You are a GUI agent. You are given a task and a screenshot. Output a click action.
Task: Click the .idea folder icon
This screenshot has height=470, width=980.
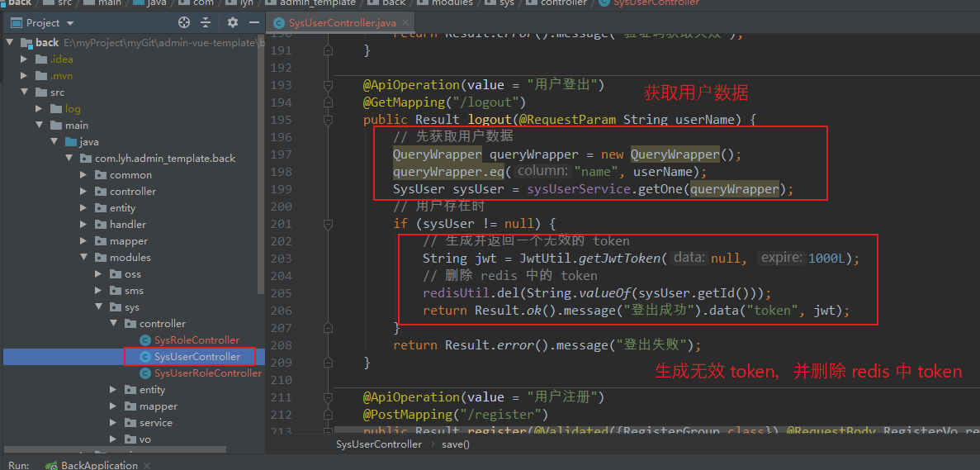tap(41, 59)
